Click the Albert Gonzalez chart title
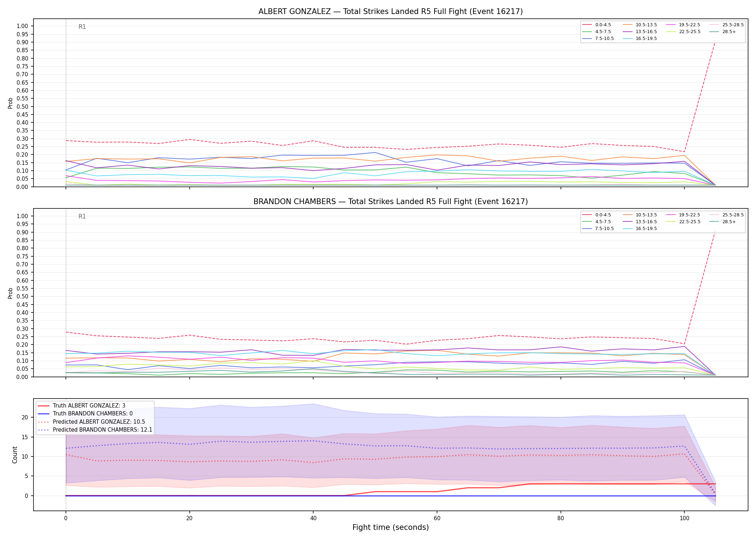756x540 pixels. click(391, 12)
